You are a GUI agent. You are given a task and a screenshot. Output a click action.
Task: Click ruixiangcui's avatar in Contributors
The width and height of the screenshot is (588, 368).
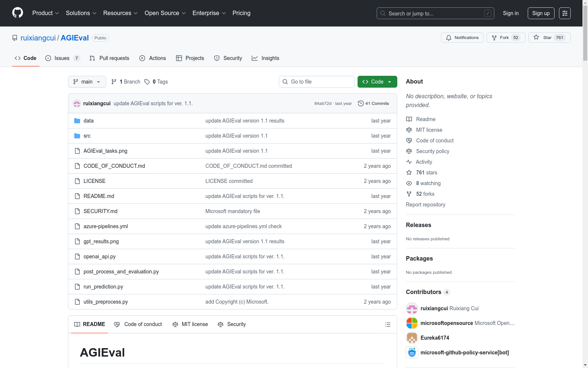412,308
